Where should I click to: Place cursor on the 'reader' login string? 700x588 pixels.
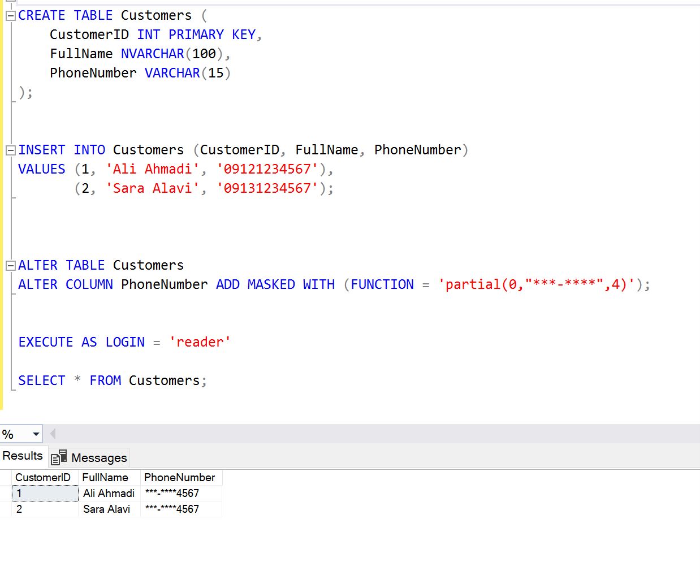[200, 343]
